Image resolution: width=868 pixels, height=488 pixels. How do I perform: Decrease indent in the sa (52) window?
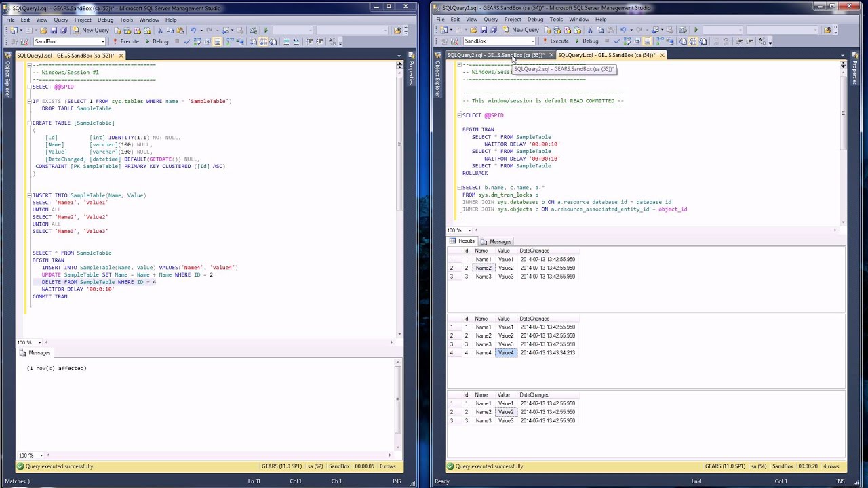click(309, 41)
